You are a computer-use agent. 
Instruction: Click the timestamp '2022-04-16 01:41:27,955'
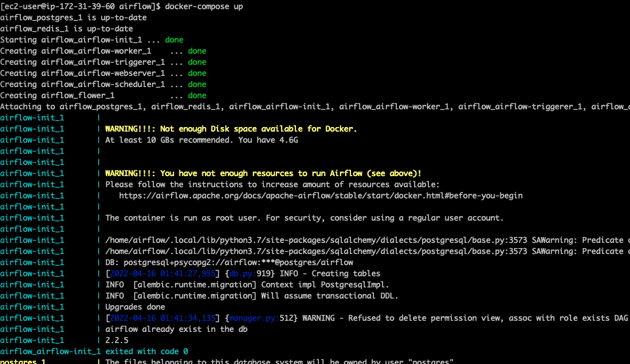[162, 274]
